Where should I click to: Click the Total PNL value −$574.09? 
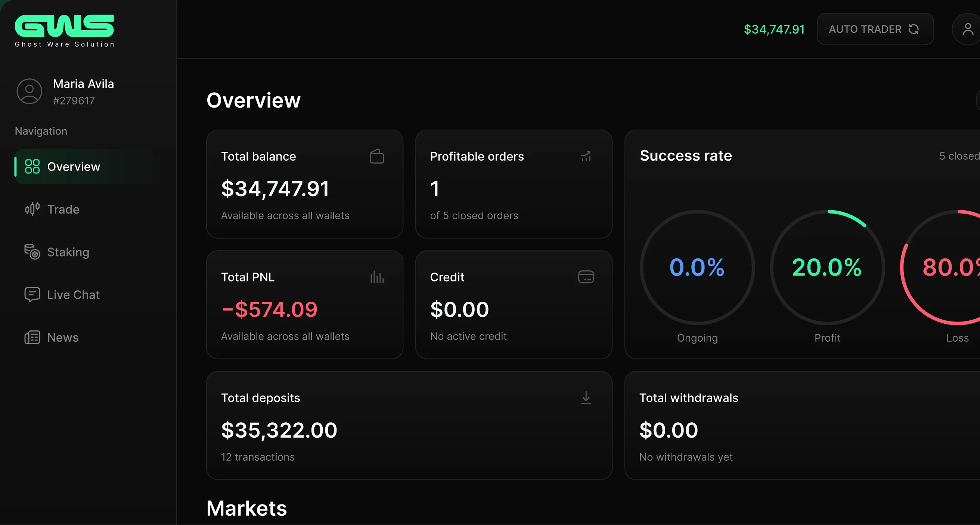click(269, 309)
